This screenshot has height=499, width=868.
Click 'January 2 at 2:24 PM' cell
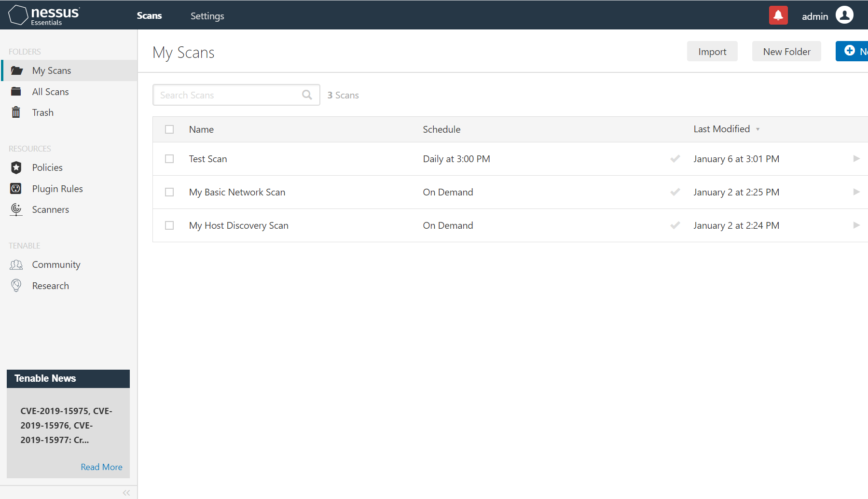(736, 225)
